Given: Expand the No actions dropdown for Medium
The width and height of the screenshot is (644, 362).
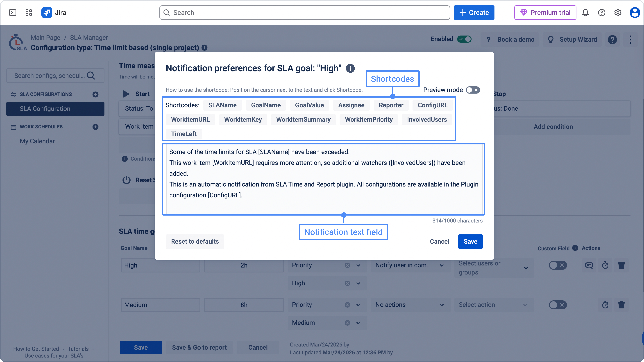Looking at the screenshot, I should pos(410,305).
